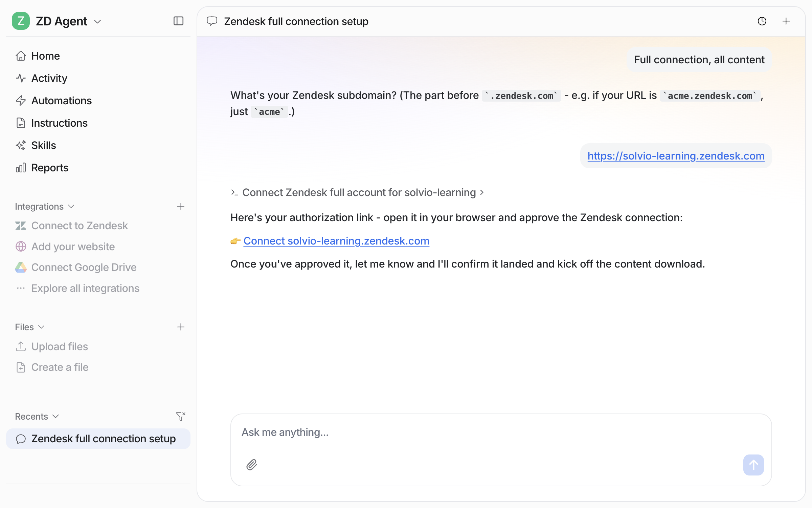Add an integration via Integrations plus icon

181,207
